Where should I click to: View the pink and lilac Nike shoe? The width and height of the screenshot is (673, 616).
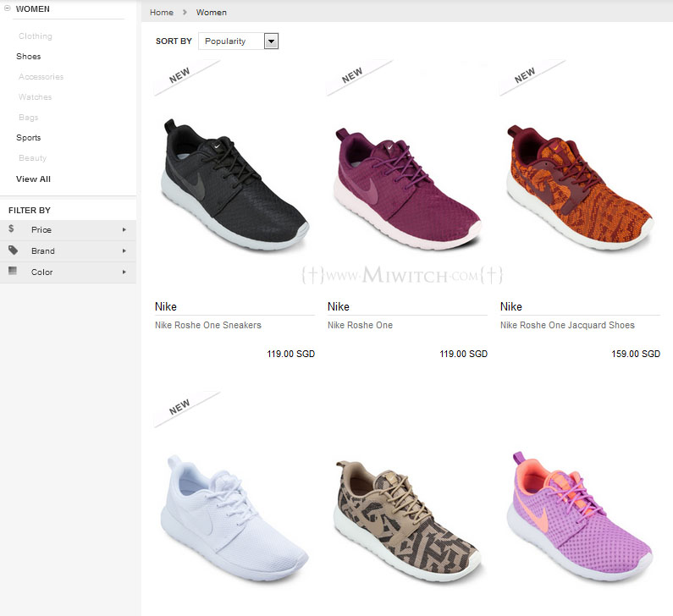coord(579,516)
